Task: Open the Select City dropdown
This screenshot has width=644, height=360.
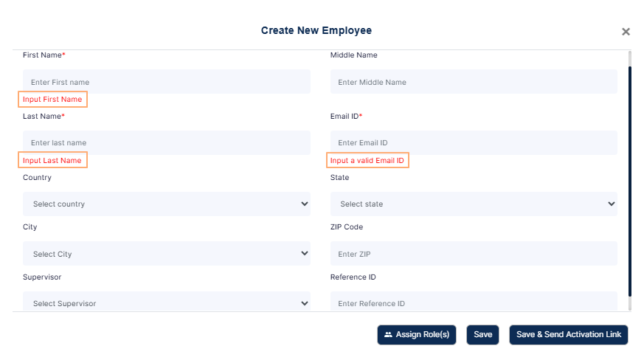Action: (x=166, y=254)
